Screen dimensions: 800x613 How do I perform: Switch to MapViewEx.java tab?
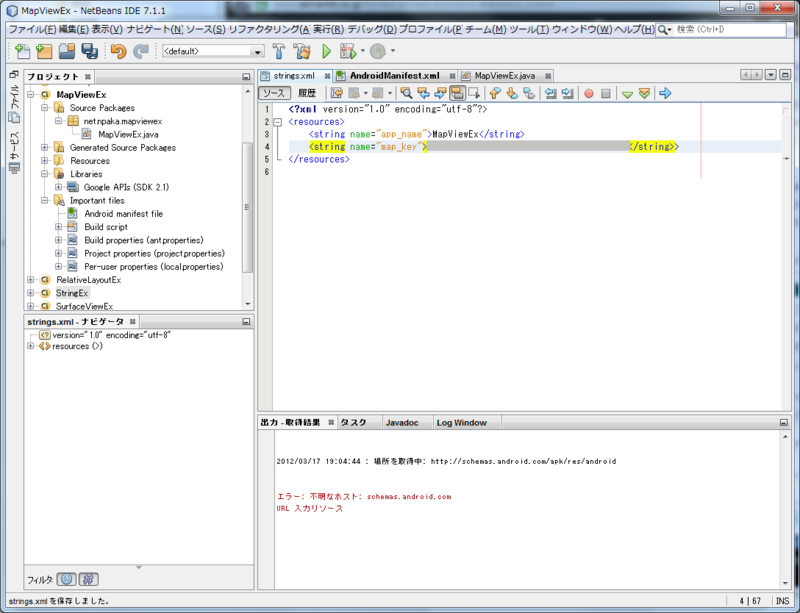pos(505,76)
